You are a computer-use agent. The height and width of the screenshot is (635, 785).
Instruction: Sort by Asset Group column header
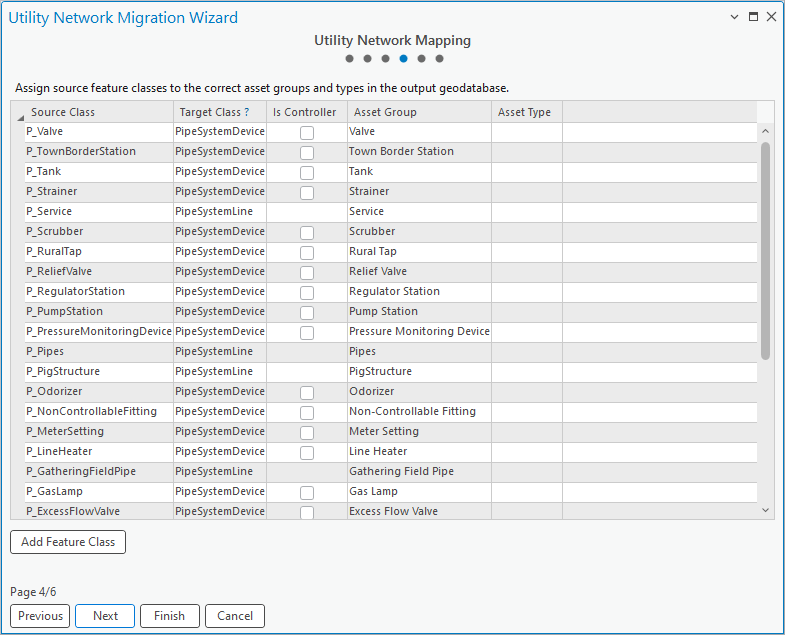pos(420,112)
